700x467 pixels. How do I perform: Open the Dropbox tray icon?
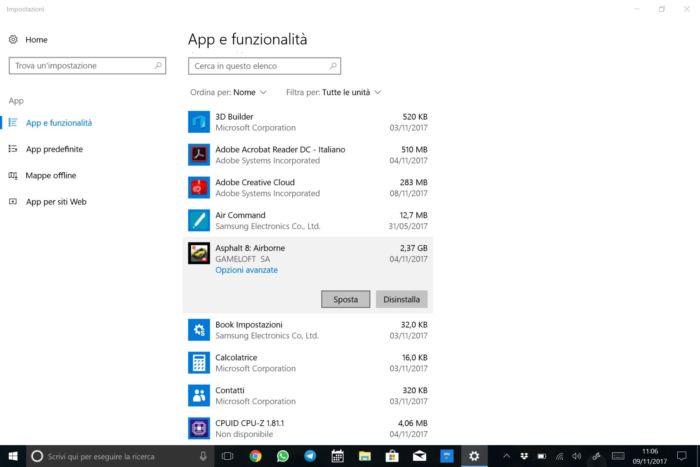coord(524,456)
